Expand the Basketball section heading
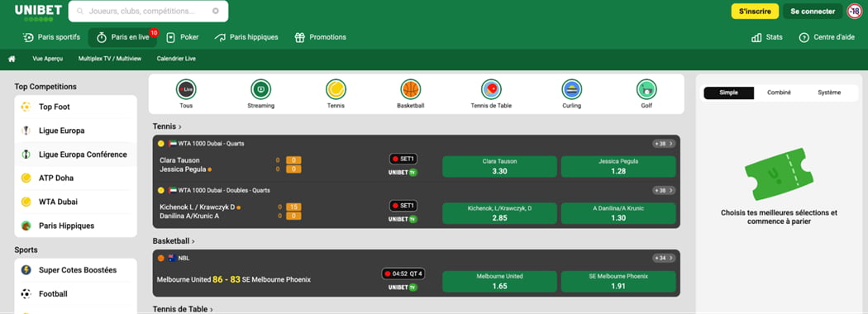 (x=174, y=241)
